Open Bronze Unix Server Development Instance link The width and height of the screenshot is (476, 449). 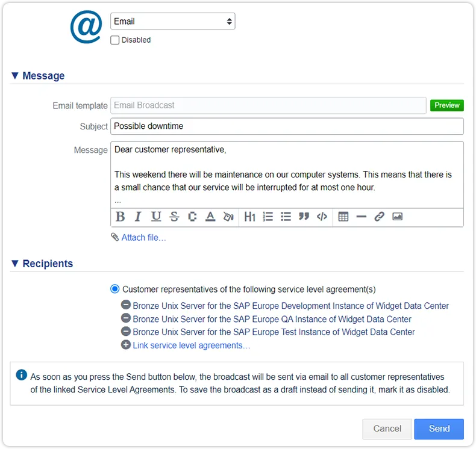click(x=290, y=306)
